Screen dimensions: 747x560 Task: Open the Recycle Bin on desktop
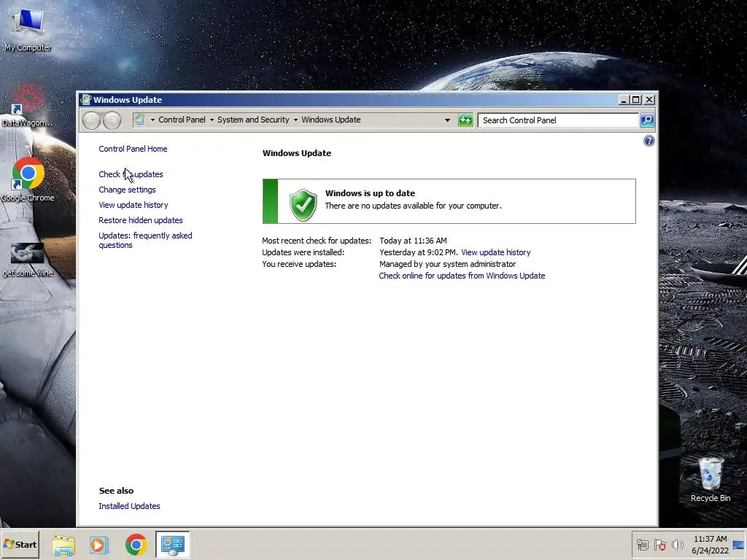point(711,479)
